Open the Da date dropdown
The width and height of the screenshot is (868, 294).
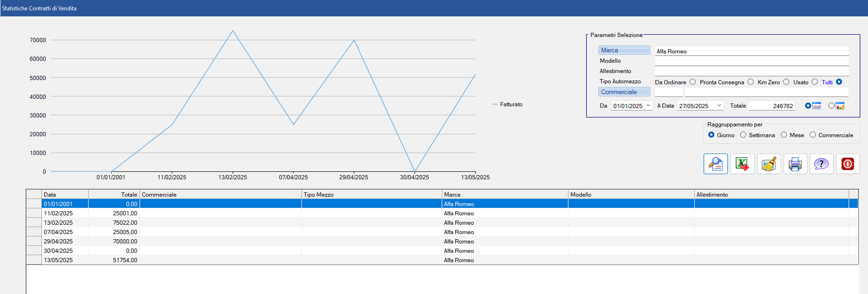[648, 106]
